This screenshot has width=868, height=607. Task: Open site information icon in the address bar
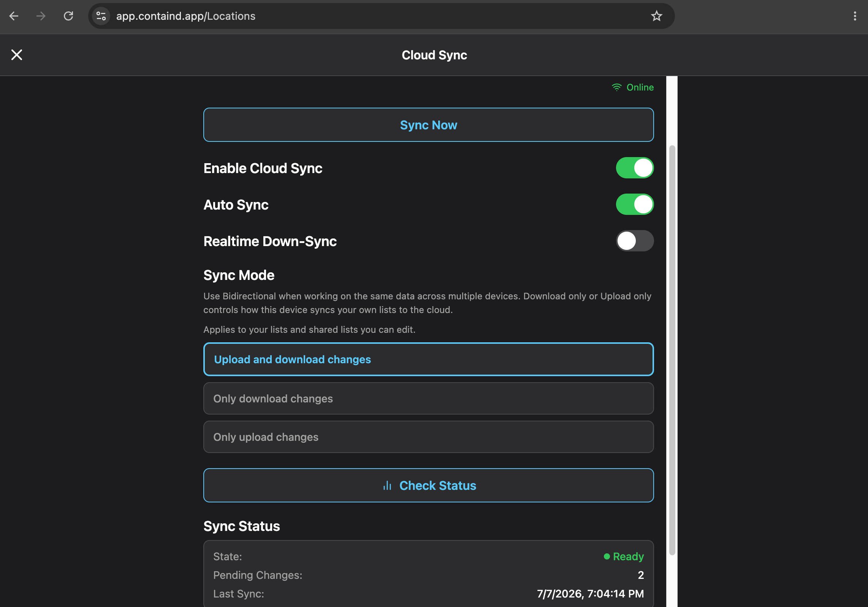point(101,16)
